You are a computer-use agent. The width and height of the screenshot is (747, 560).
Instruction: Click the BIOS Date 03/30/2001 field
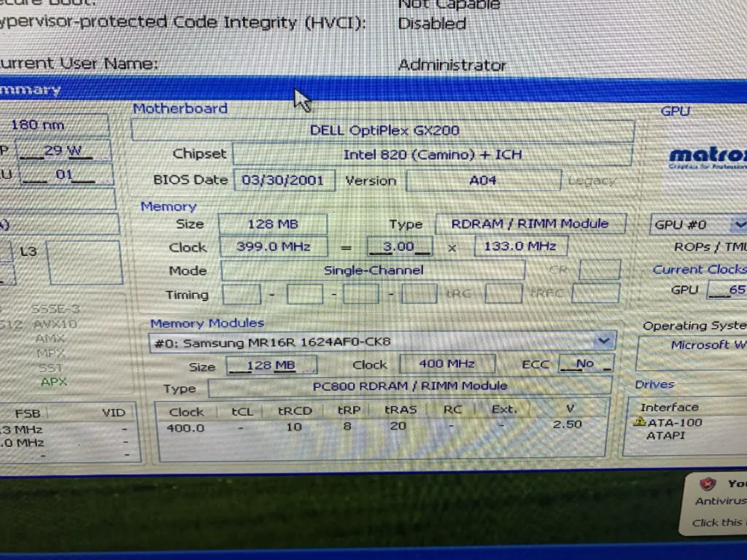click(x=284, y=180)
